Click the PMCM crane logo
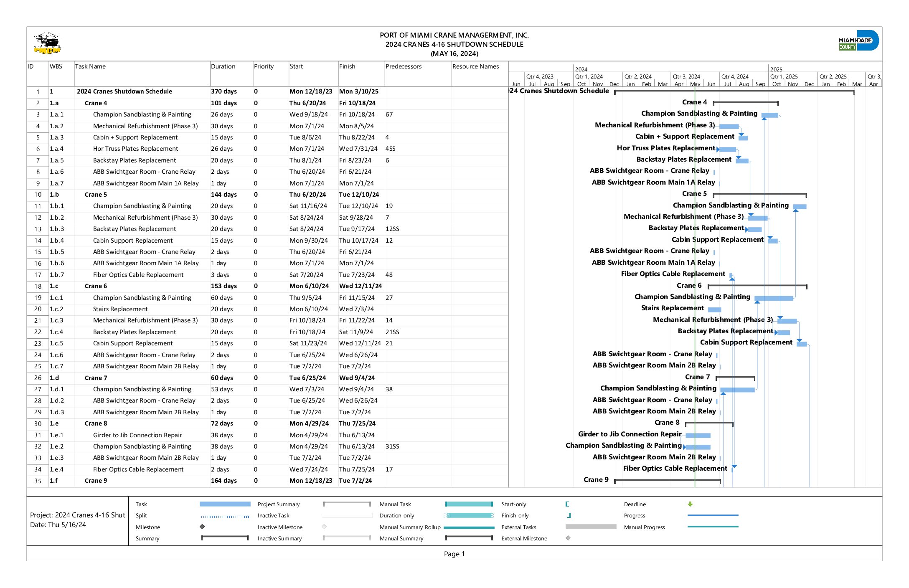Image resolution: width=909 pixels, height=588 pixels. [47, 43]
